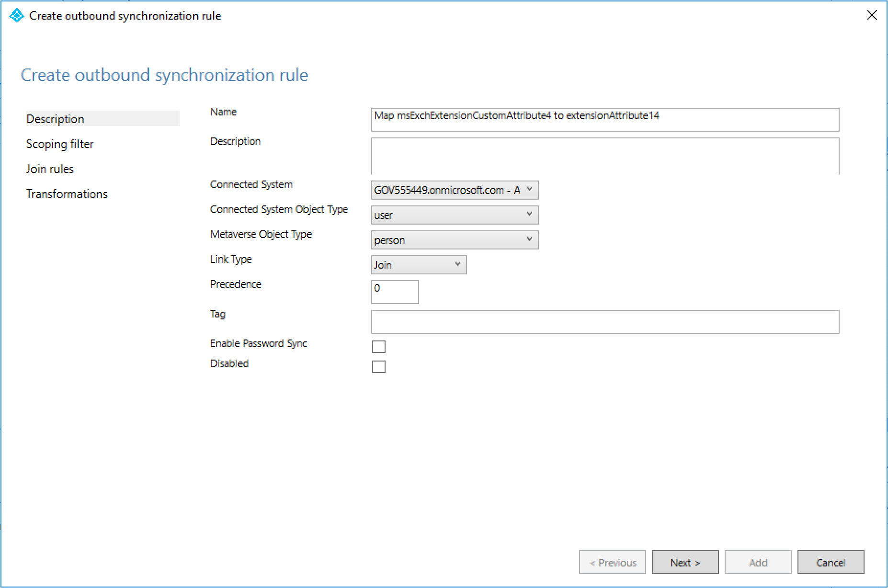Viewport: 888px width, 588px height.
Task: Click the Next button
Action: point(685,562)
